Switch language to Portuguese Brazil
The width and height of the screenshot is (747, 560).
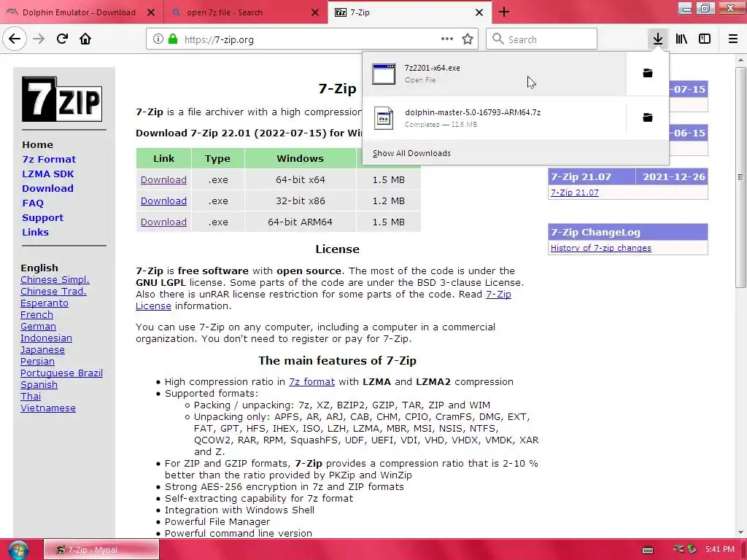coord(61,373)
